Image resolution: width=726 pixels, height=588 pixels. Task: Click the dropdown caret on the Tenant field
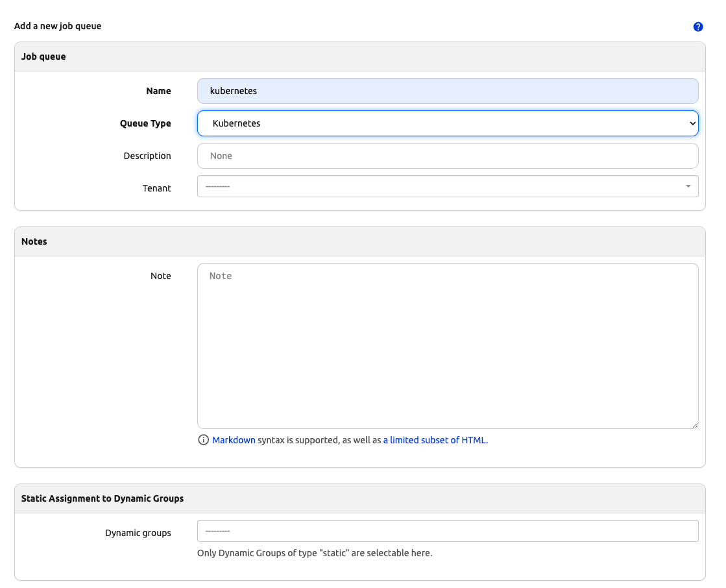688,187
